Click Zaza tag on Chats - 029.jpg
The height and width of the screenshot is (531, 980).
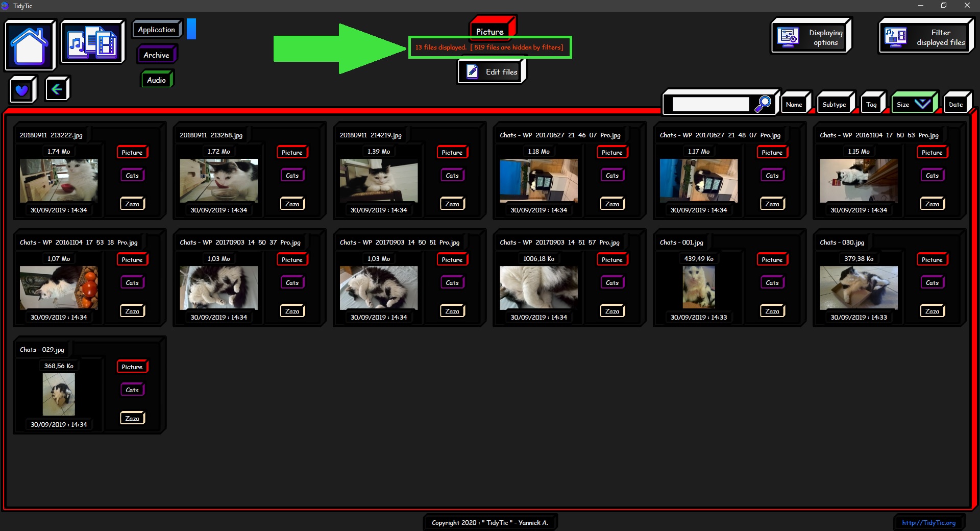coord(132,418)
